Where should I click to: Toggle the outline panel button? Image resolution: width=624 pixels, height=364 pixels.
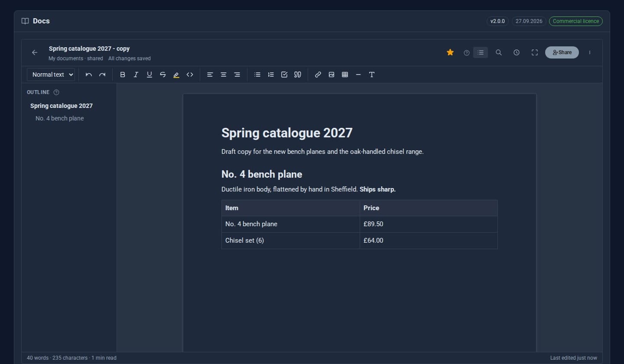[x=481, y=52]
